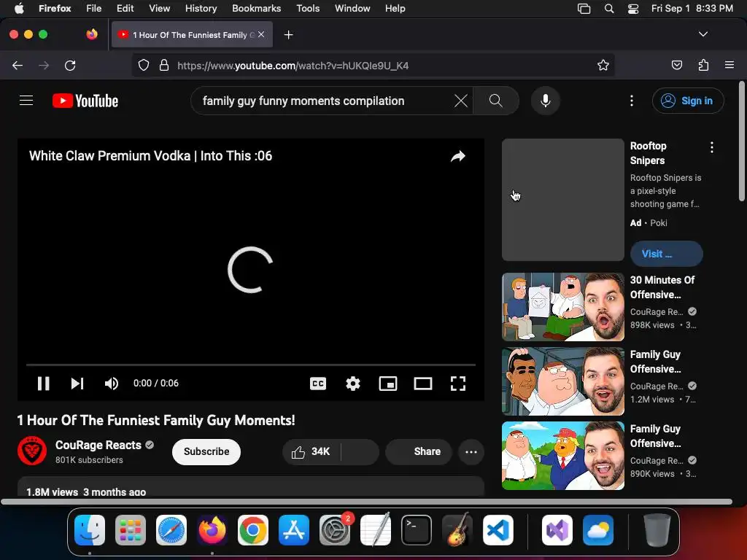Play the 30 Minutes Of Offensive video thumbnail
The height and width of the screenshot is (560, 747).
click(x=562, y=307)
